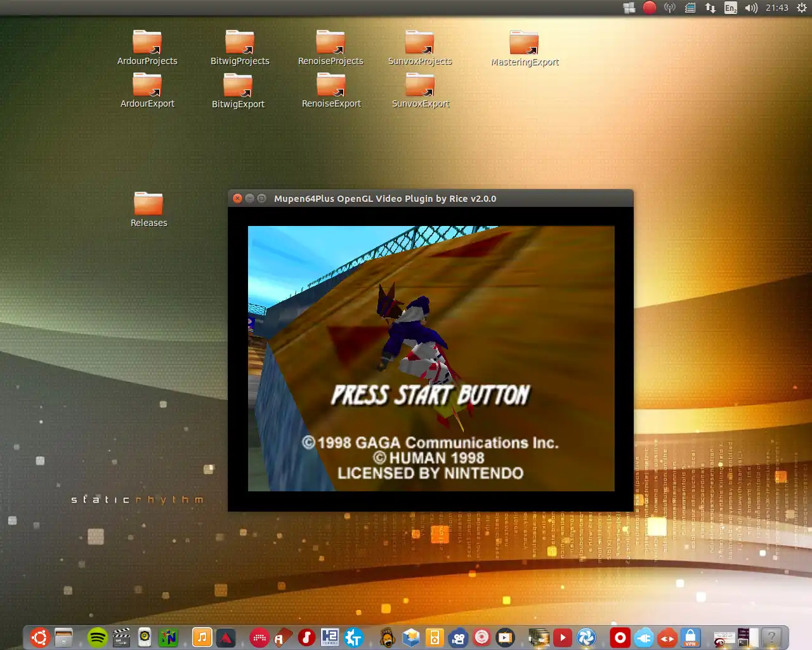The image size is (812, 650).
Task: Switch to the white window thumbnail in dock
Action: pos(724,637)
